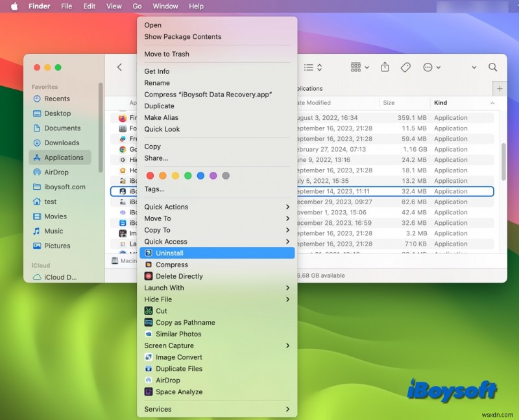Open the group-by dropdown in the Finder toolbar
Screen dimensions: 519x420
coord(360,67)
